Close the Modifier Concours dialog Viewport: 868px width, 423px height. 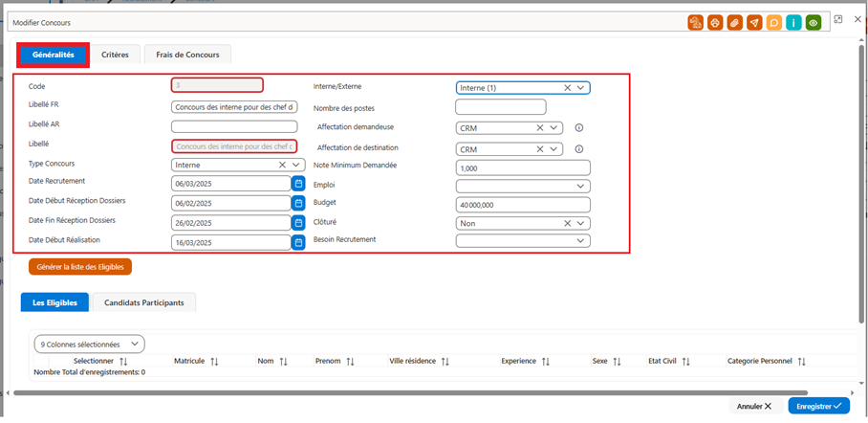point(857,19)
